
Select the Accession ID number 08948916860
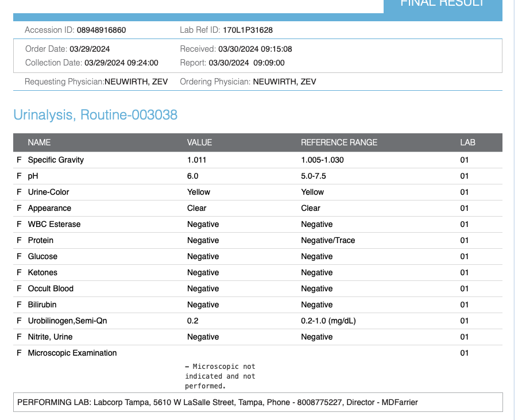[101, 30]
